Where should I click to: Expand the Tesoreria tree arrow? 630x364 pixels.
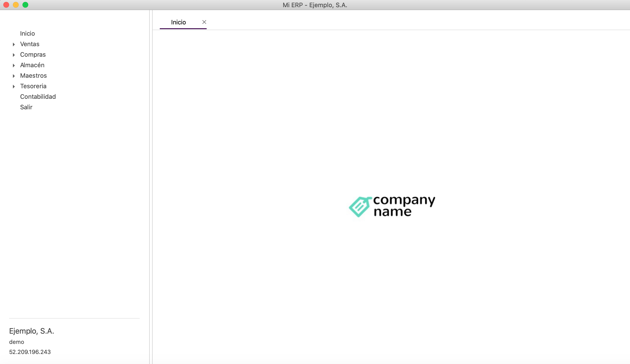coord(14,86)
